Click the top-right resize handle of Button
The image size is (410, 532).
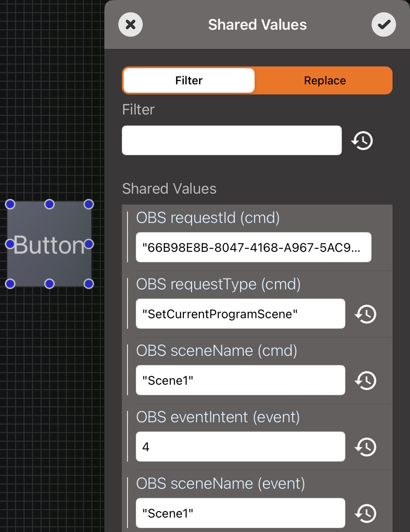[x=89, y=204]
